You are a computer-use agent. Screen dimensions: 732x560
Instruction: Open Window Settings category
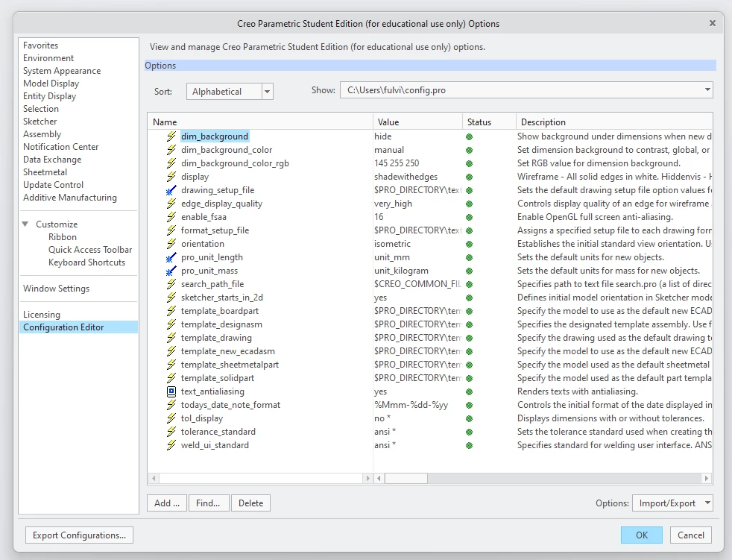click(x=57, y=288)
